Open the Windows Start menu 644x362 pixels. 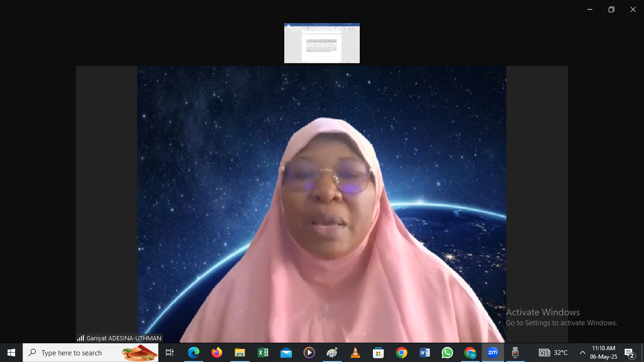click(11, 353)
